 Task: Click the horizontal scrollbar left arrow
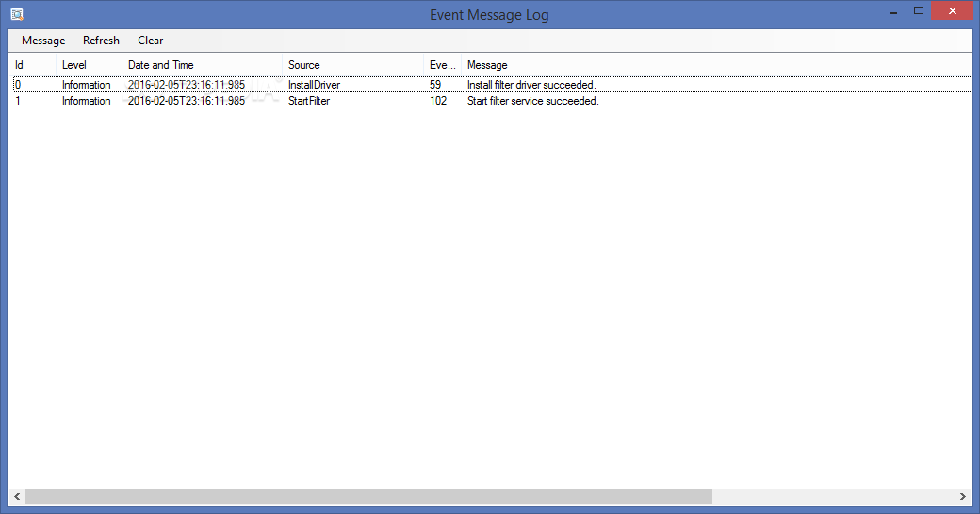click(17, 496)
